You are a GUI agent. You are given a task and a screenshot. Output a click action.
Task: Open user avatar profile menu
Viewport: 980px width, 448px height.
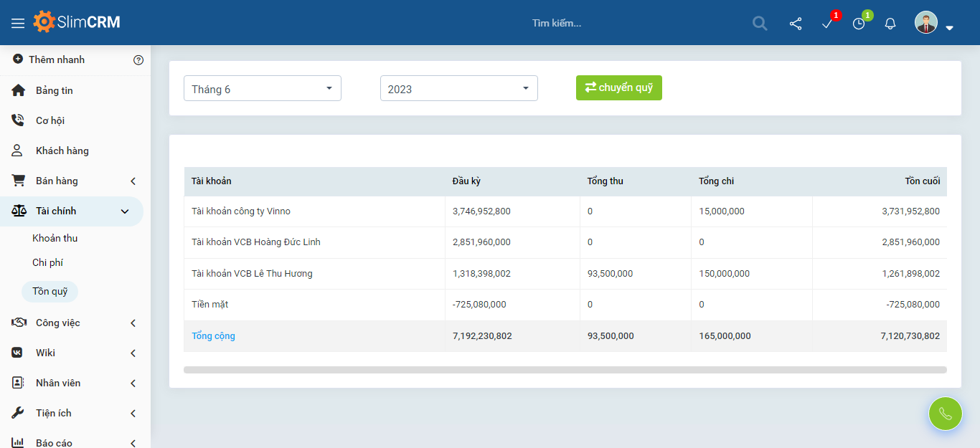point(933,24)
